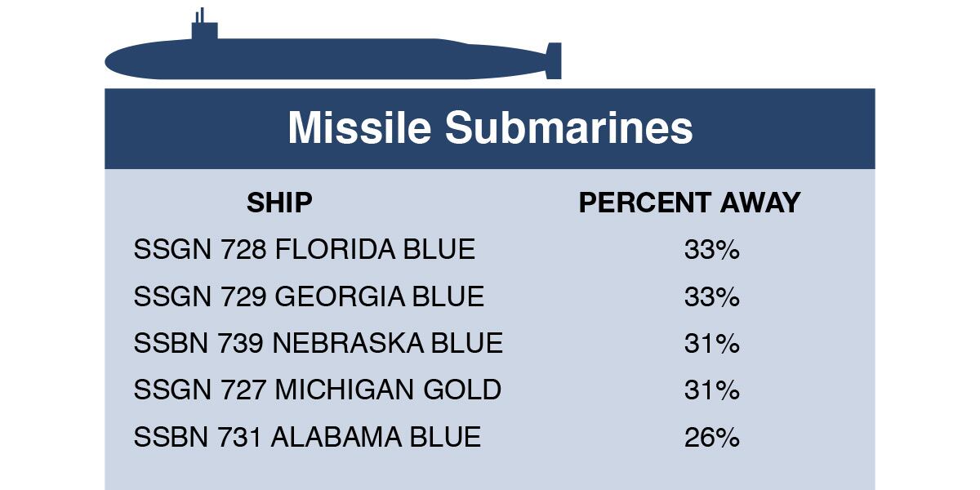Click the PERCENT AWAY column header
This screenshot has width=980, height=490.
[x=689, y=203]
